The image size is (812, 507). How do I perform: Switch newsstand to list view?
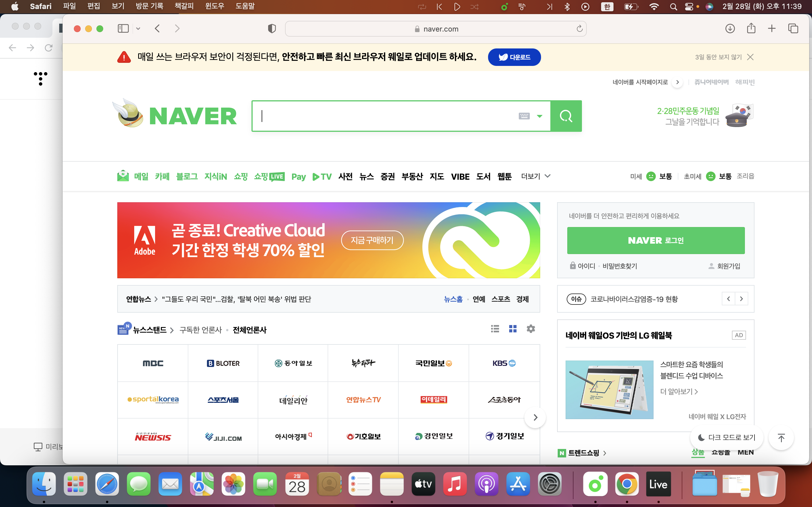(495, 329)
